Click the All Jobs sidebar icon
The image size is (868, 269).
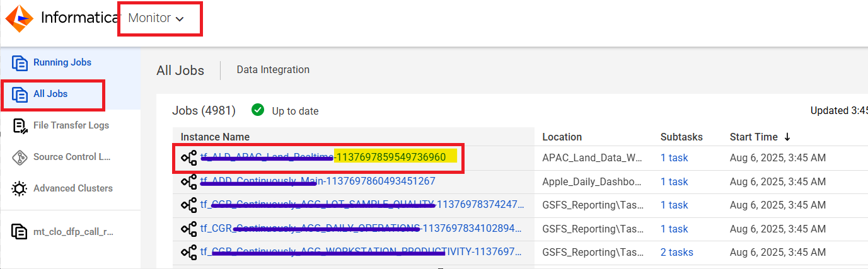(20, 94)
